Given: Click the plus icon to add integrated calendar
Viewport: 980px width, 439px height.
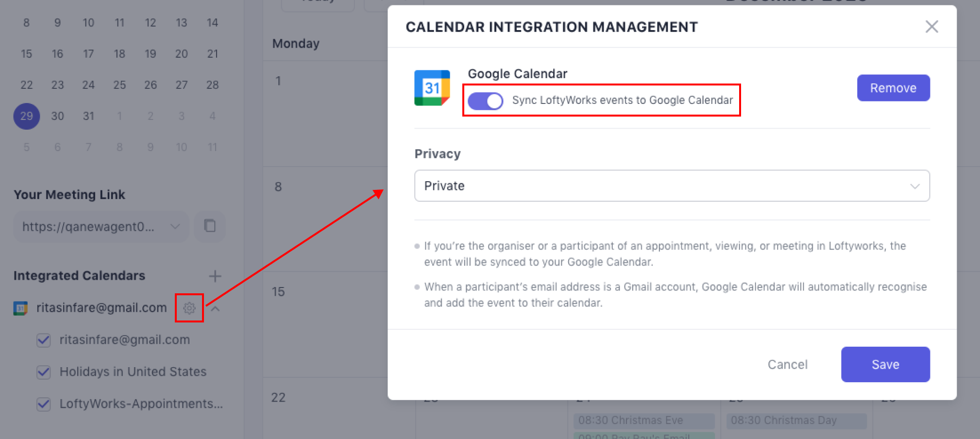Looking at the screenshot, I should point(215,276).
